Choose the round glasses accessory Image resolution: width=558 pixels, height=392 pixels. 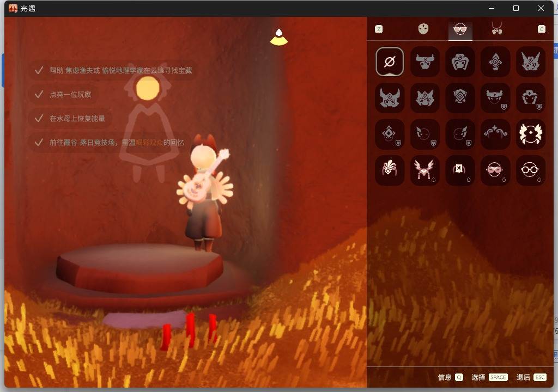point(530,170)
